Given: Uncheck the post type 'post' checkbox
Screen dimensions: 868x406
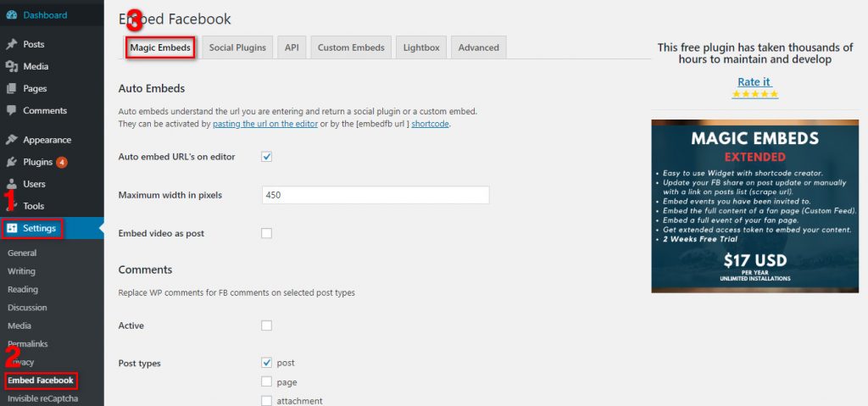Looking at the screenshot, I should (267, 363).
